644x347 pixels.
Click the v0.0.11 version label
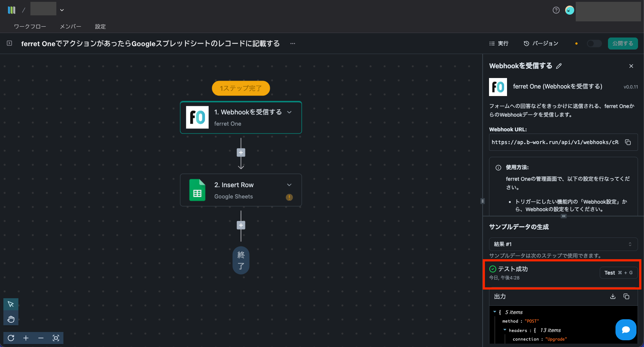coord(631,87)
